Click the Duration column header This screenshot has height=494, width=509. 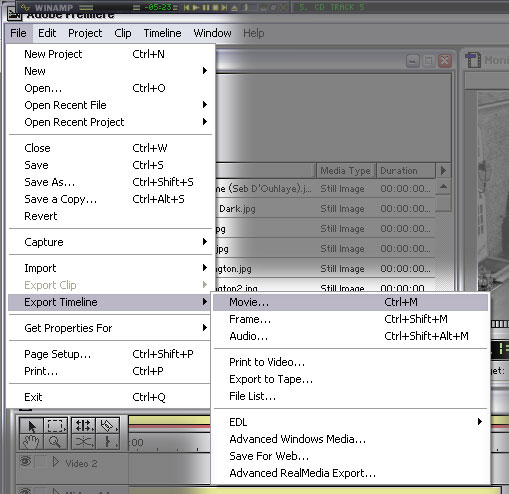tap(406, 171)
